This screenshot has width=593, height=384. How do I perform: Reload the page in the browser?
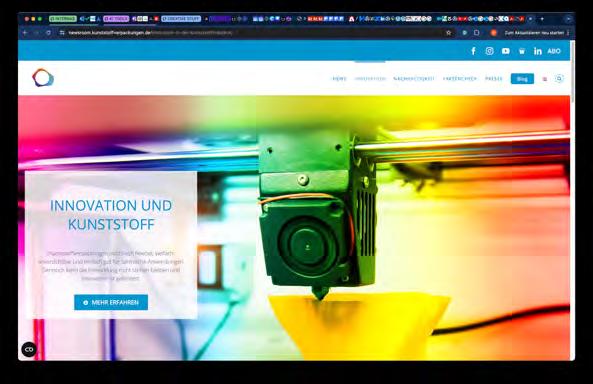pos(48,33)
